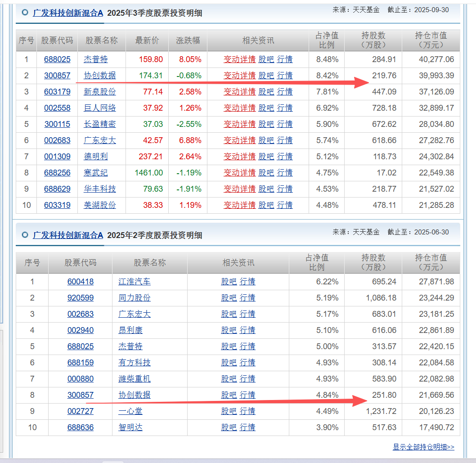Open 杰普特 stock name in Q3 table
Viewport: 476px width, 463px height.
point(96,59)
